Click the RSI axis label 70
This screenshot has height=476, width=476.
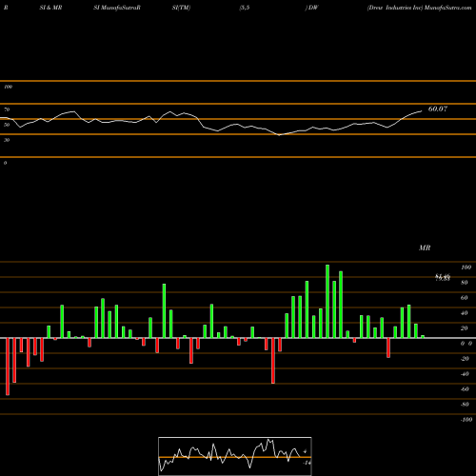pos(7,109)
